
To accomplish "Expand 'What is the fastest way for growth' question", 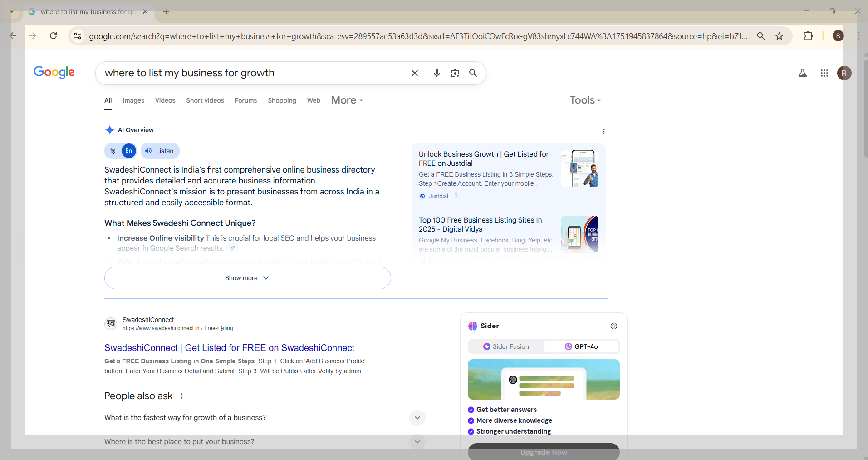I will pos(417,418).
